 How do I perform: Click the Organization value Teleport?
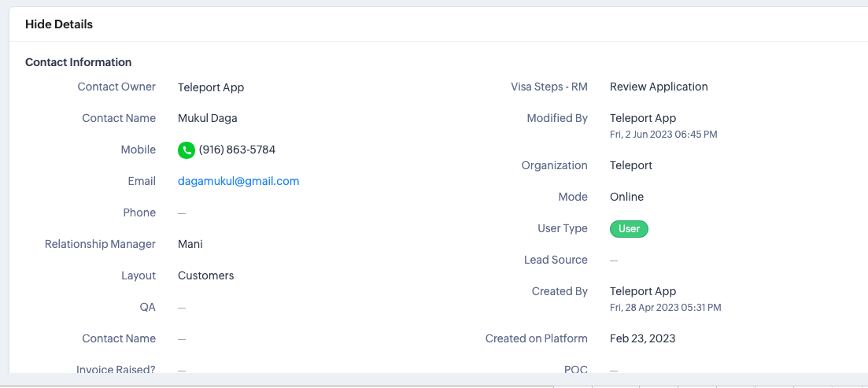631,165
